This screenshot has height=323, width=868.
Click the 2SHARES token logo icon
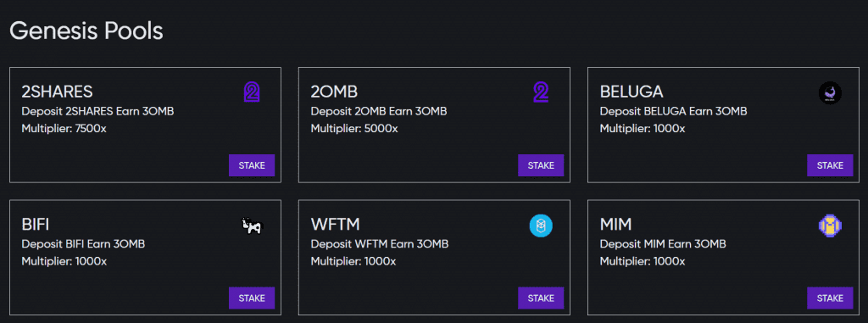252,92
